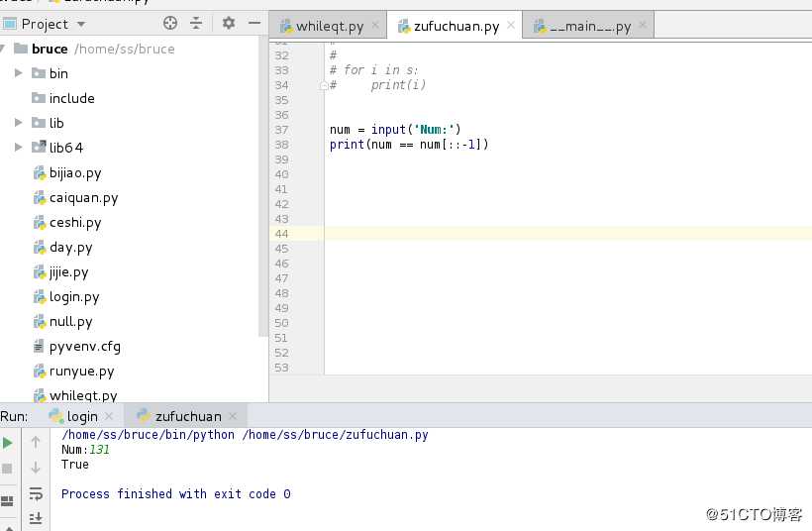Click 'Process finished with exit code 0' text
The height and width of the screenshot is (531, 812).
[x=176, y=493]
